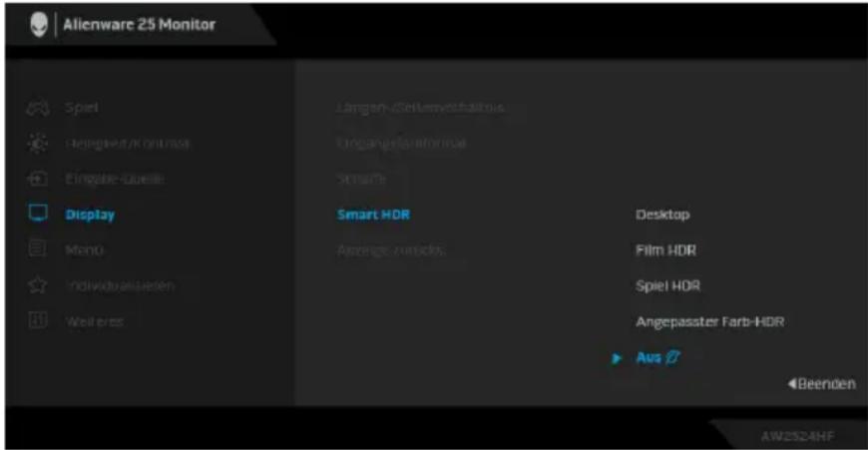Viewport: 868px width, 450px height.
Task: Open the Helligkeit/Kontrast menu label
Action: coord(128,144)
